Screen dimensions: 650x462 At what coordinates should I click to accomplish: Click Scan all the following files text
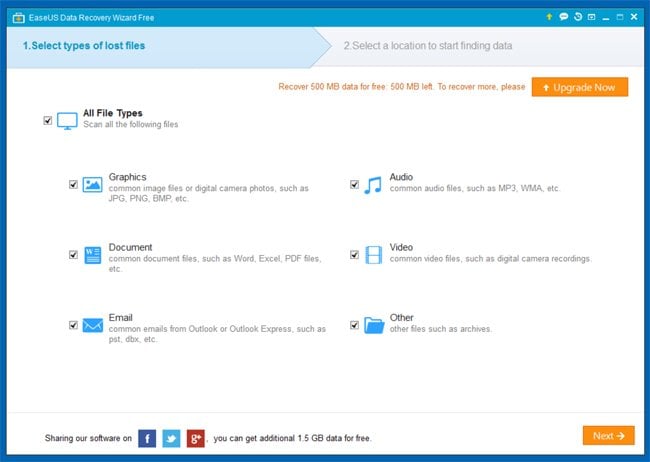coord(131,124)
